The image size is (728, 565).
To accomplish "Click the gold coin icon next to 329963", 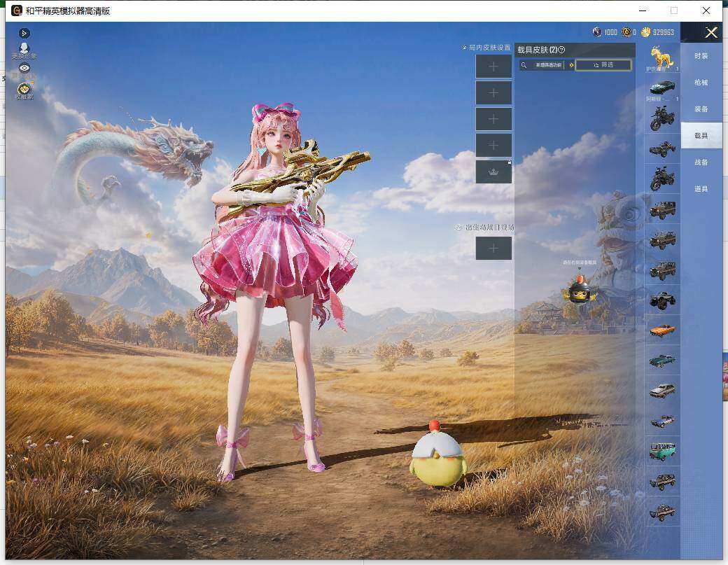I will tap(646, 32).
